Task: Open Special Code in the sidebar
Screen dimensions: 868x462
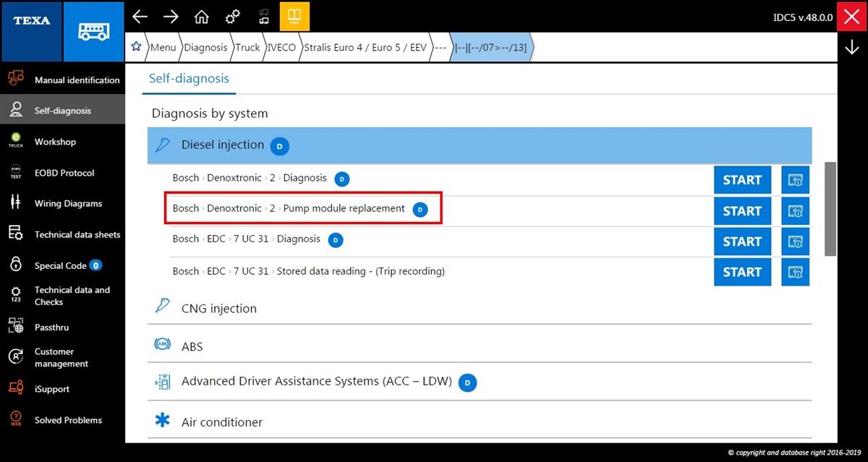Action: point(62,265)
